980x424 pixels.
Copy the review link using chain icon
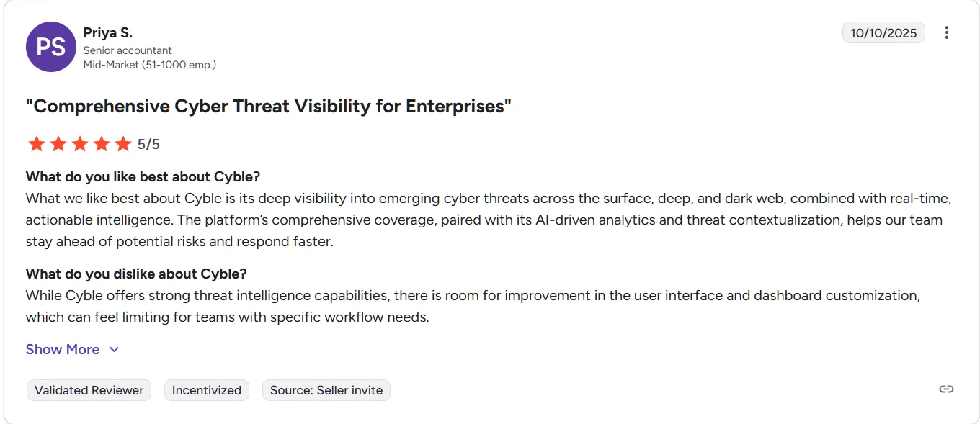[x=946, y=389]
